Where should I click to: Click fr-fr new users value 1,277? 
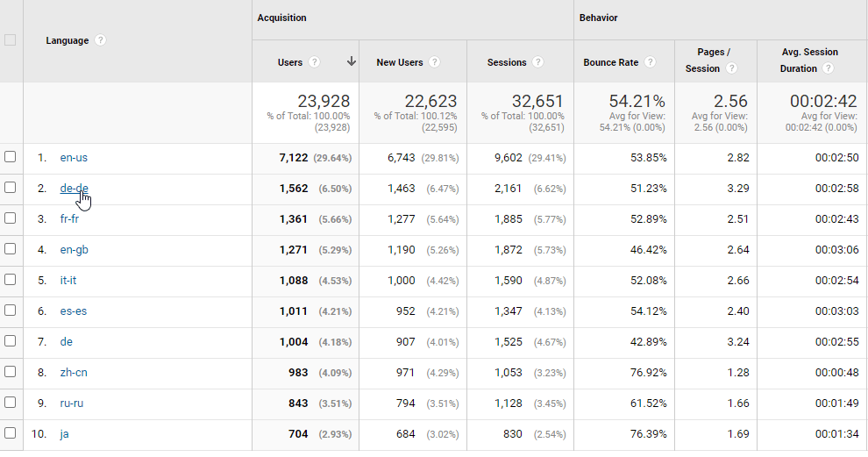point(402,219)
